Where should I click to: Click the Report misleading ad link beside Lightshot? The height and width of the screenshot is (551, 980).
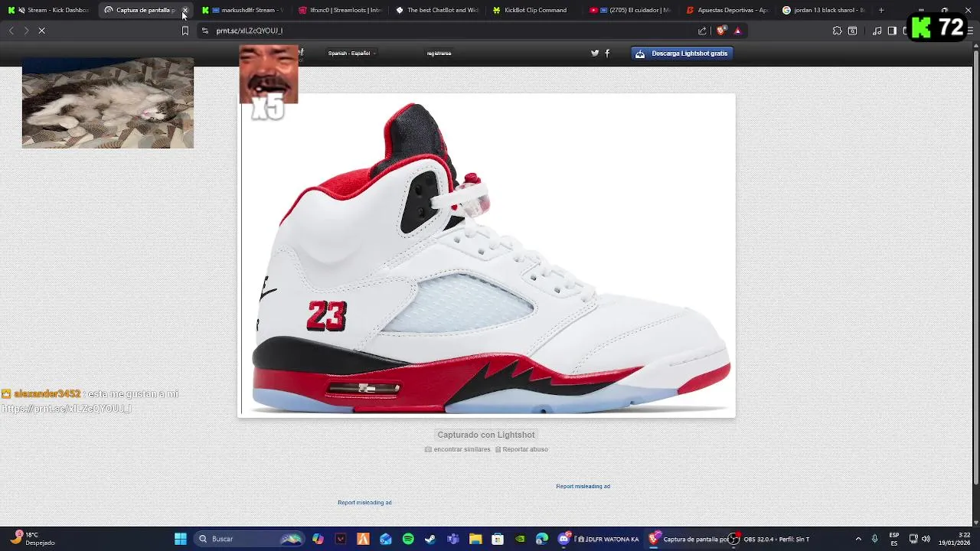pyautogui.click(x=583, y=486)
